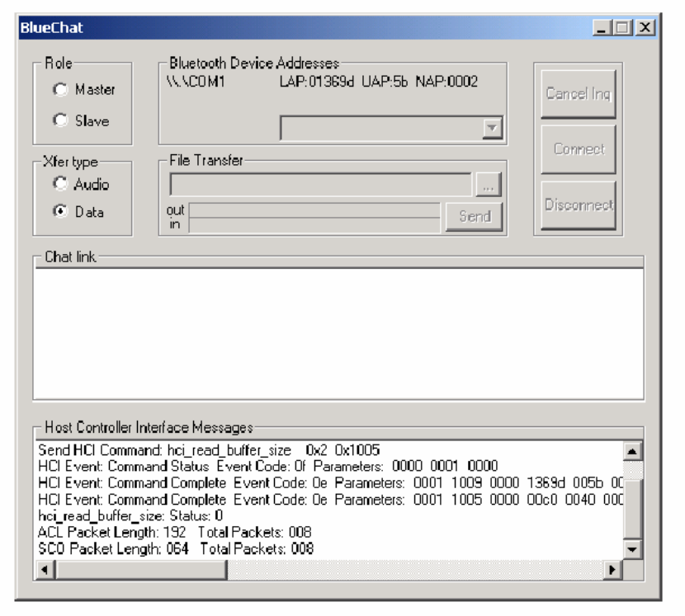Click the 'LAP:01369d' address text
The image size is (685, 616).
(x=317, y=82)
